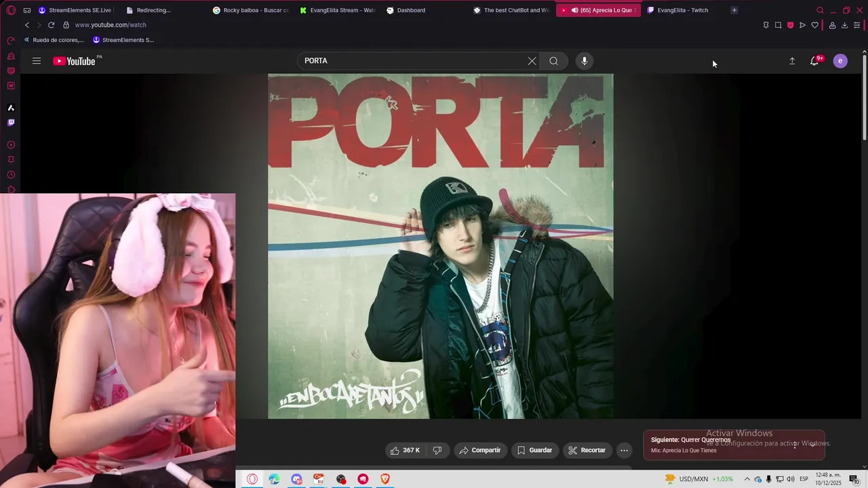Open the history clock sidebar icon
Viewport: 868px width, 488px height.
tap(11, 175)
